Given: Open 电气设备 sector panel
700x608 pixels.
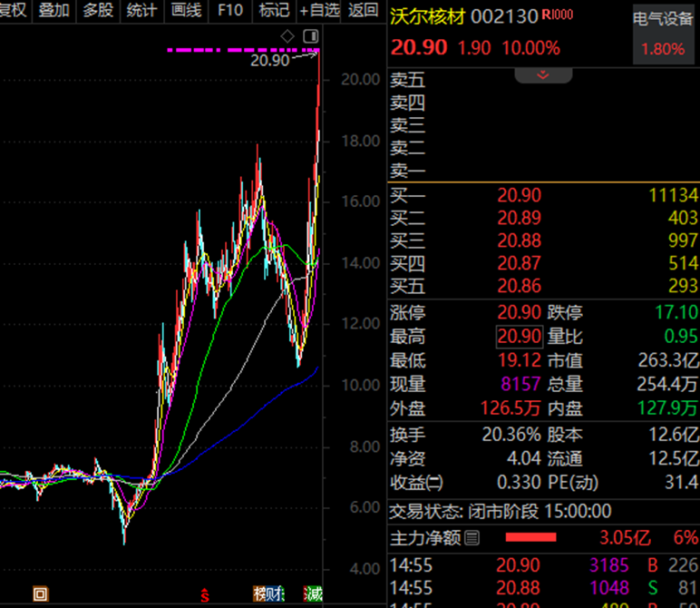Looking at the screenshot, I should click(x=663, y=34).
